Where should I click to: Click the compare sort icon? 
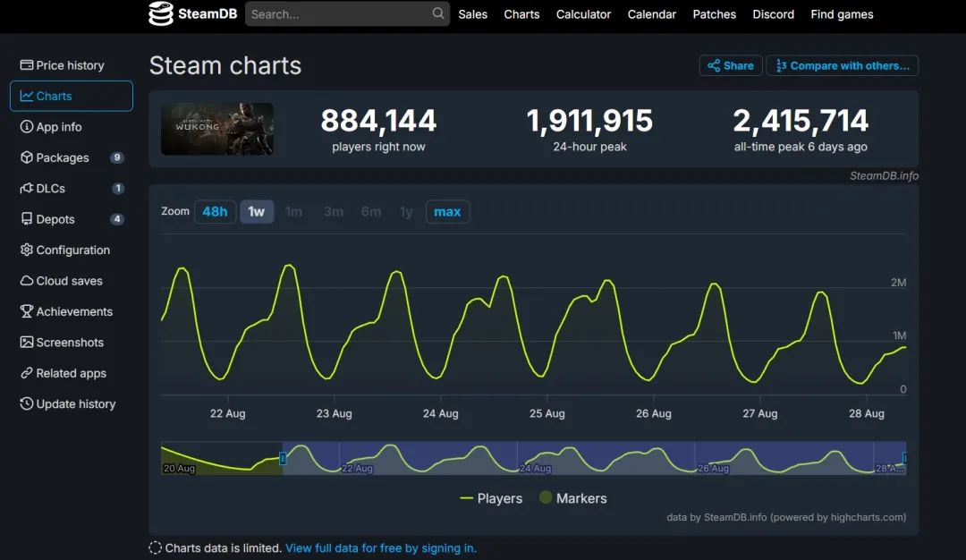click(x=781, y=65)
